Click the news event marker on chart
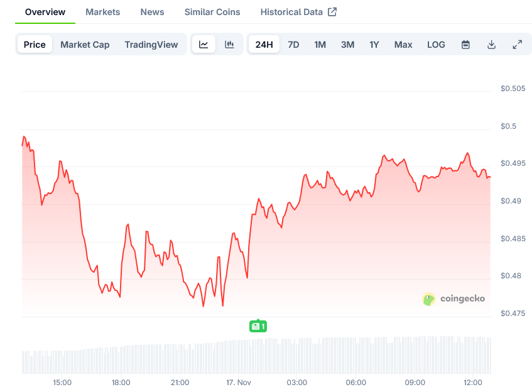This screenshot has width=532, height=392. (258, 326)
